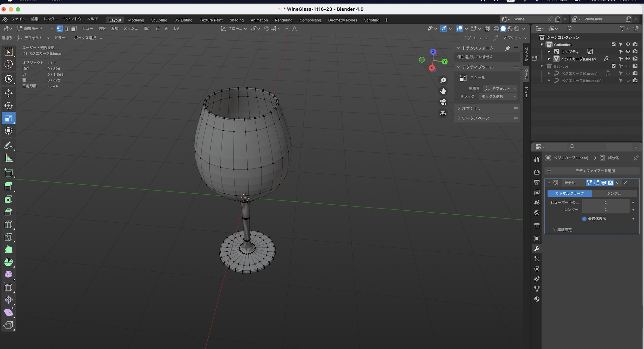644x349 pixels.
Task: Click the zoom magnifier viewport icon
Action: [x=443, y=80]
